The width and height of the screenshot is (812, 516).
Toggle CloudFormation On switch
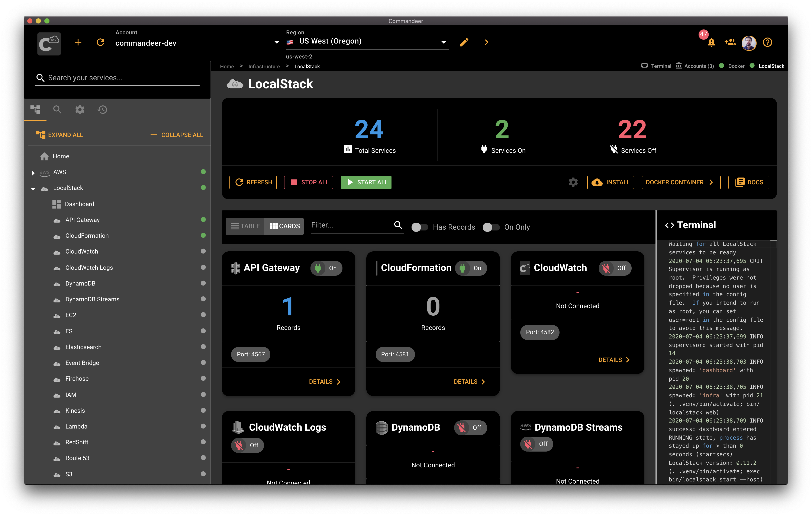tap(471, 268)
